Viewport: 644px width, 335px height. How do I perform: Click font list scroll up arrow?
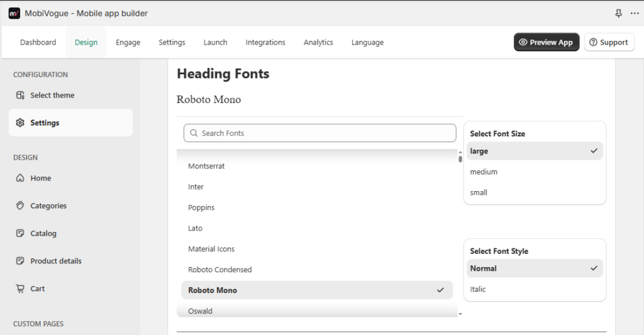460,152
